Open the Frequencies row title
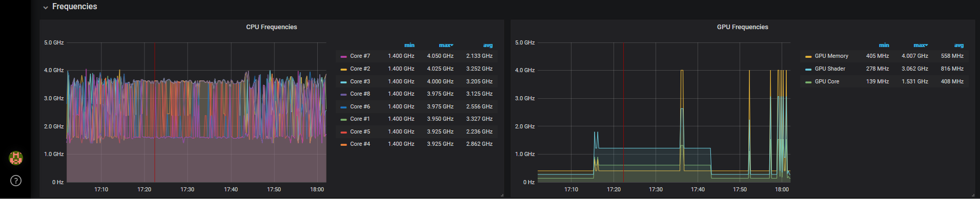 (x=75, y=7)
